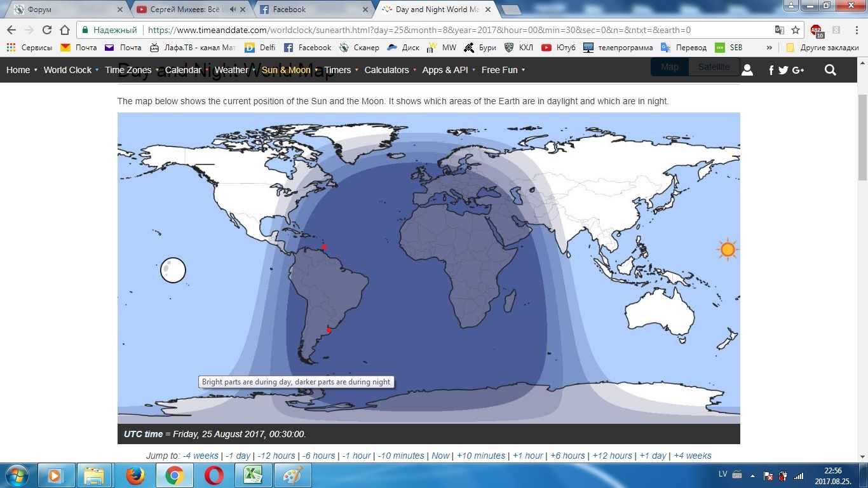Expand the Calendar menu
The height and width of the screenshot is (488, 868).
(187, 70)
